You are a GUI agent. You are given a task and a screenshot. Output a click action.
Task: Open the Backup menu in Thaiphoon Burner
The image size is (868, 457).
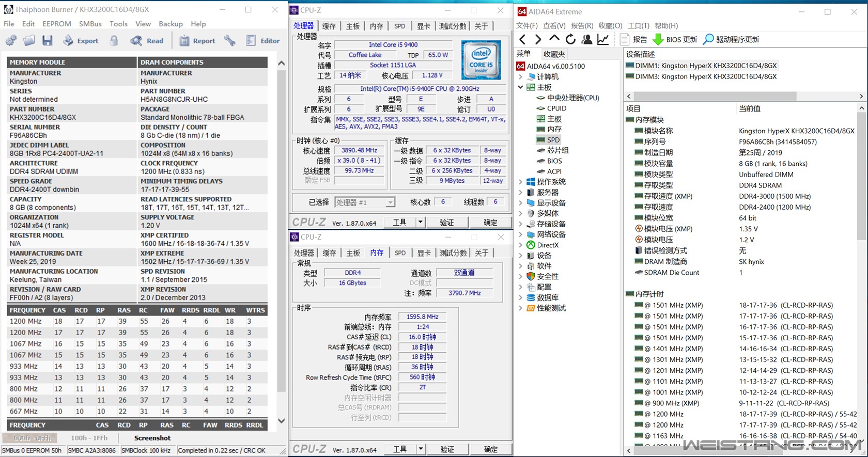click(x=171, y=24)
